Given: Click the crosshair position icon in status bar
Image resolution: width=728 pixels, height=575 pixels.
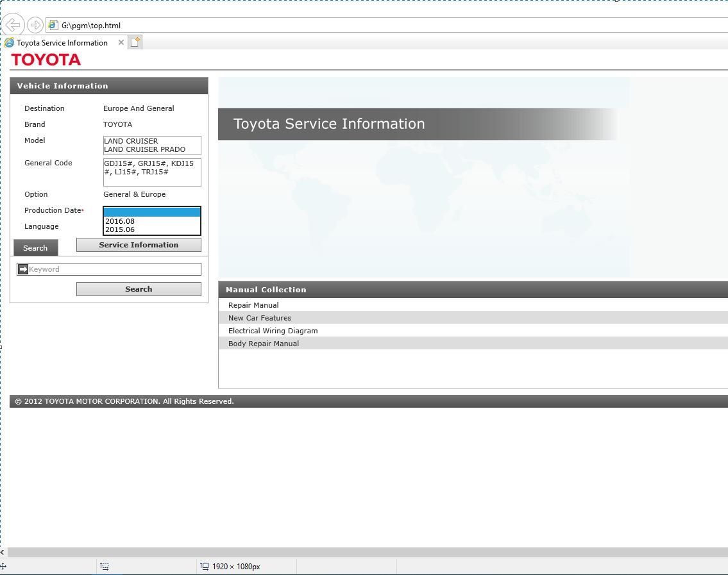Looking at the screenshot, I should point(3,566).
